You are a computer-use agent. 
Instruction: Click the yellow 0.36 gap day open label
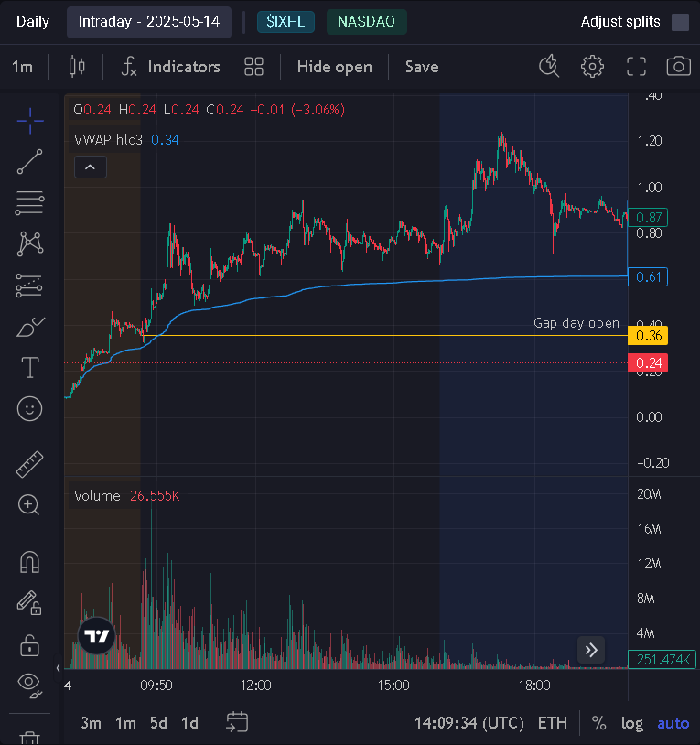click(x=648, y=336)
